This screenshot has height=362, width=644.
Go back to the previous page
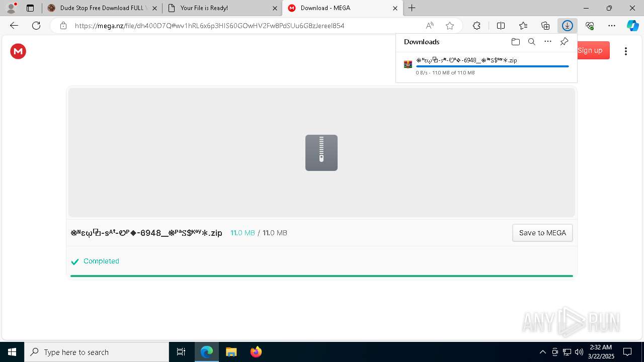coord(14,26)
